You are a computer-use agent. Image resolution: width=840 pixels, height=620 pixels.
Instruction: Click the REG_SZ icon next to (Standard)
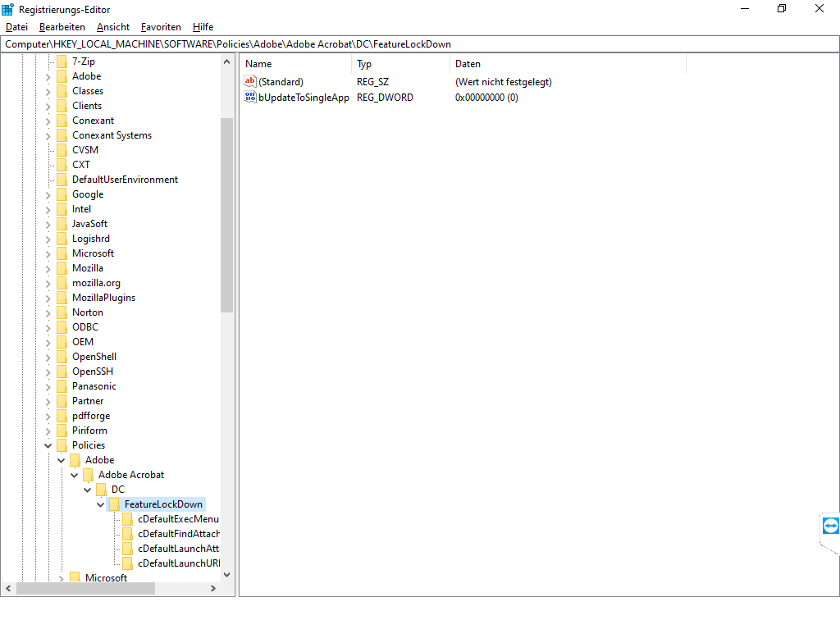pos(250,81)
